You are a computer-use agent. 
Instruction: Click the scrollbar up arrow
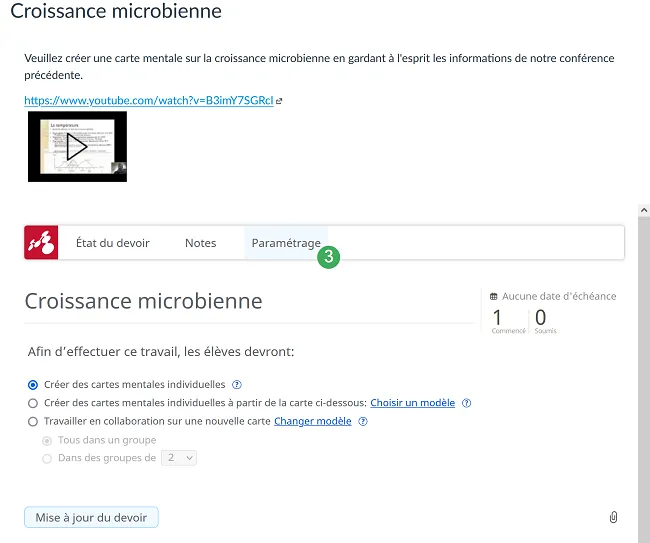644,210
